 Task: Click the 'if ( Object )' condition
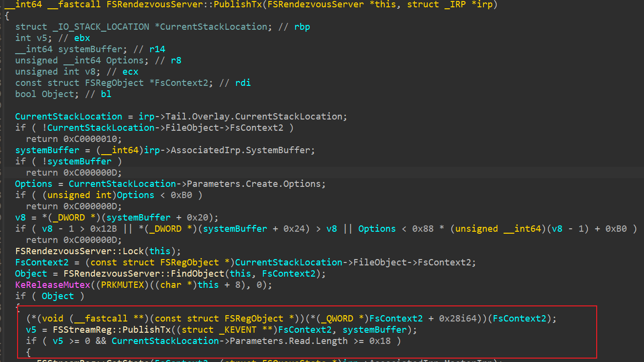(50, 296)
